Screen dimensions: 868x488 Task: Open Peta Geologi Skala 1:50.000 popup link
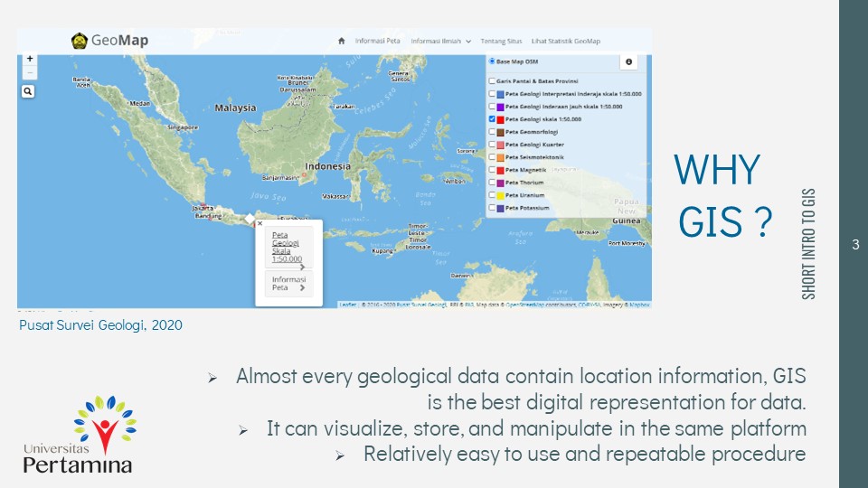point(287,247)
